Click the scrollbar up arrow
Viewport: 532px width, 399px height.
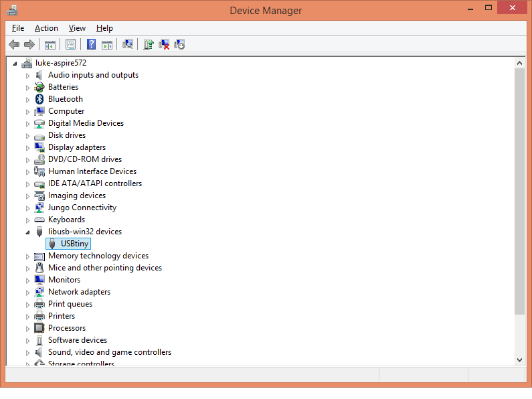pos(519,63)
